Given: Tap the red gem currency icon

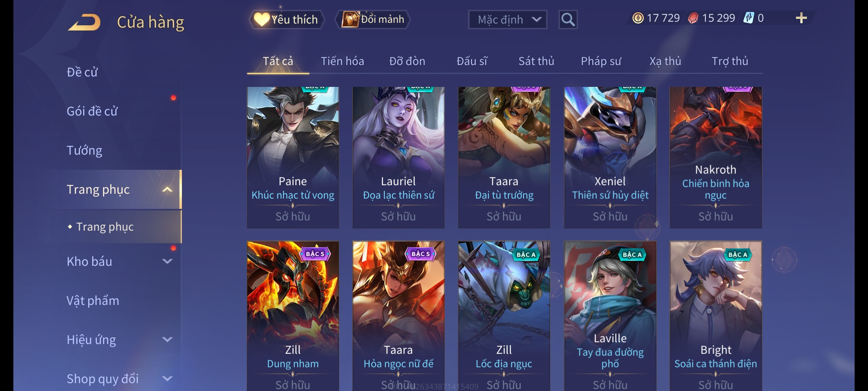Looking at the screenshot, I should point(693,18).
